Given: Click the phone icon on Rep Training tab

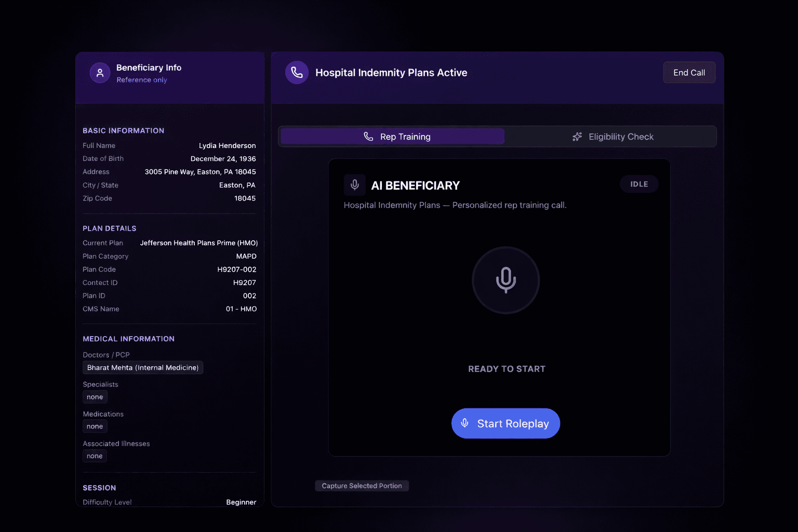Looking at the screenshot, I should tap(368, 137).
